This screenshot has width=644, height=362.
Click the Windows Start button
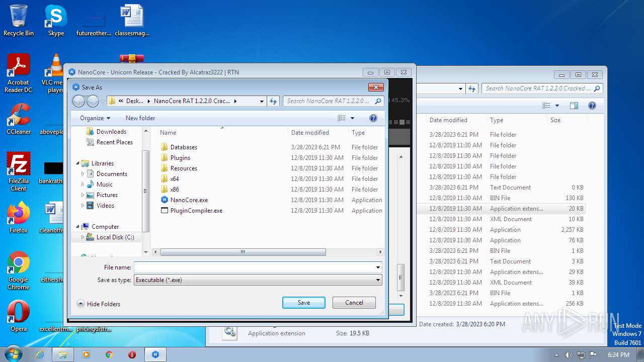[14, 354]
